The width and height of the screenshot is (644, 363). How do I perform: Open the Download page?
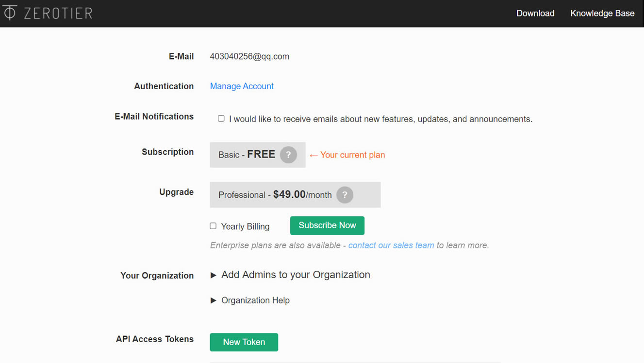[x=535, y=14]
